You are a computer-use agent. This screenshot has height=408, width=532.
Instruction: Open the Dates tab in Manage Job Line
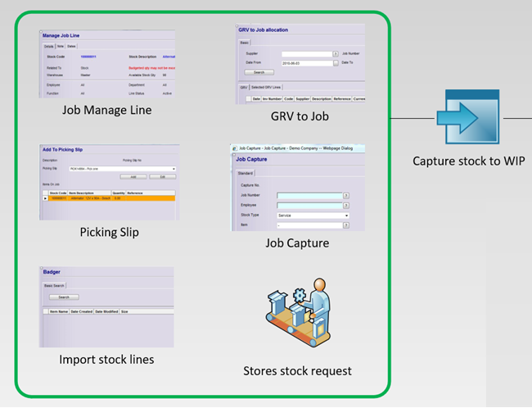click(x=72, y=47)
